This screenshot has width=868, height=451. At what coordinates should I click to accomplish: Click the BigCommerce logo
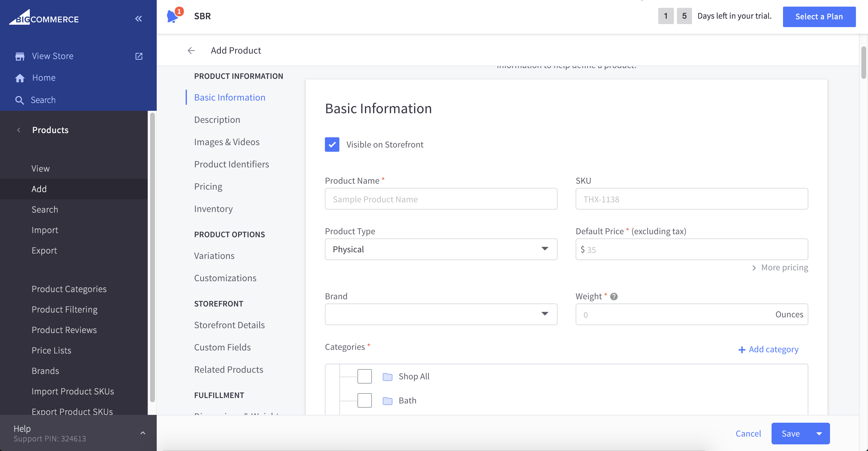44,17
